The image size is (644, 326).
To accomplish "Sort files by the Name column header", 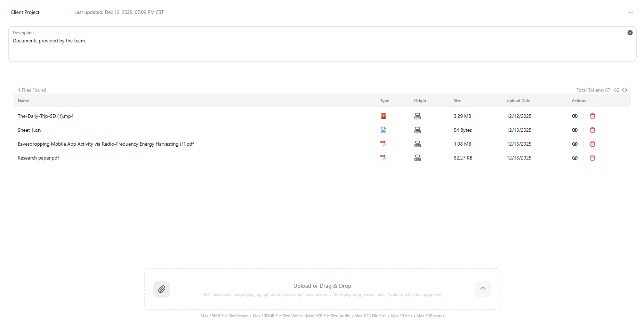I will (23, 100).
